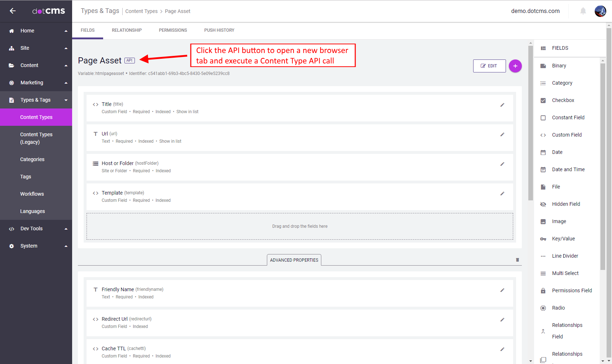Select the Binary field type icon
This screenshot has height=364, width=612.
click(x=543, y=66)
